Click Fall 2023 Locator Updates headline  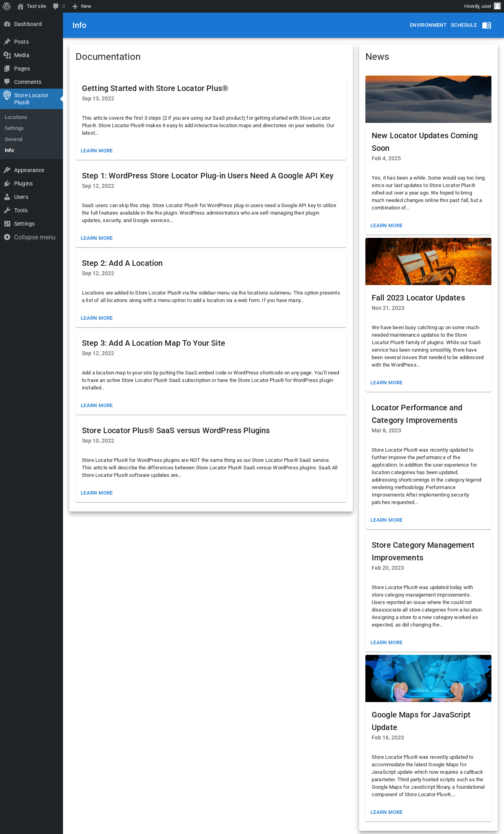[x=418, y=298]
